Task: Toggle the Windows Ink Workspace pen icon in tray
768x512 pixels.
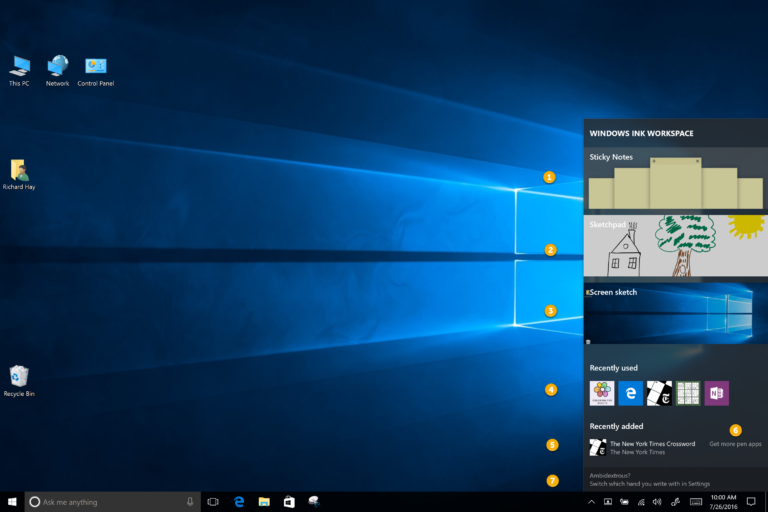Action: coord(675,501)
